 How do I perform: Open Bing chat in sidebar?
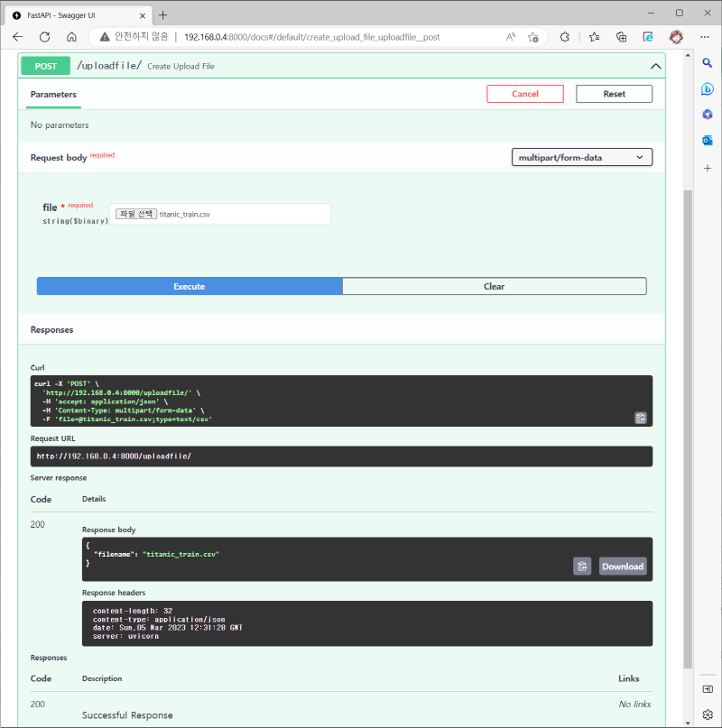tap(708, 88)
